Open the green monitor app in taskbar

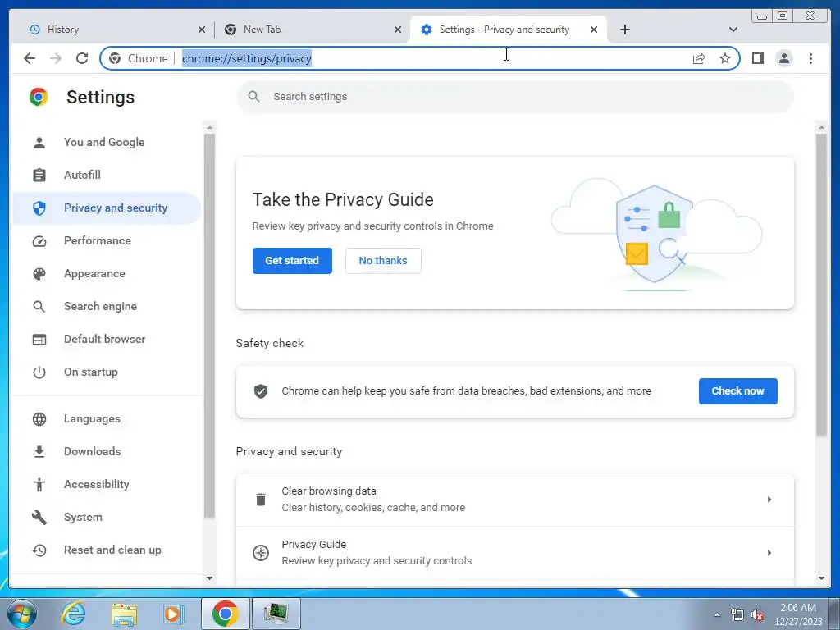click(x=276, y=614)
